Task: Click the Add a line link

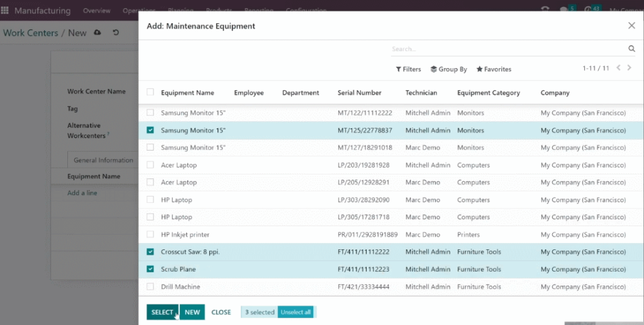Action: click(82, 193)
